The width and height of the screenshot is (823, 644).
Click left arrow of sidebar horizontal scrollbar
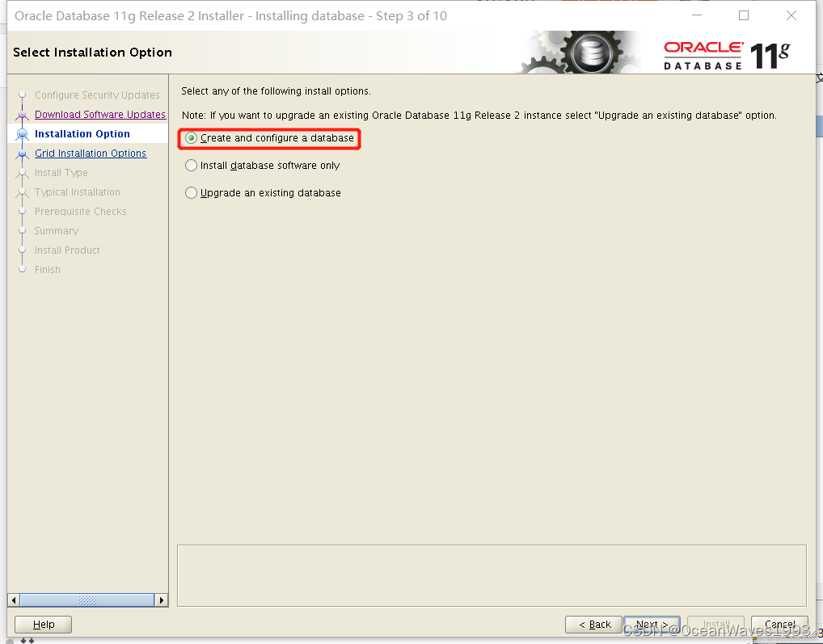[x=14, y=600]
